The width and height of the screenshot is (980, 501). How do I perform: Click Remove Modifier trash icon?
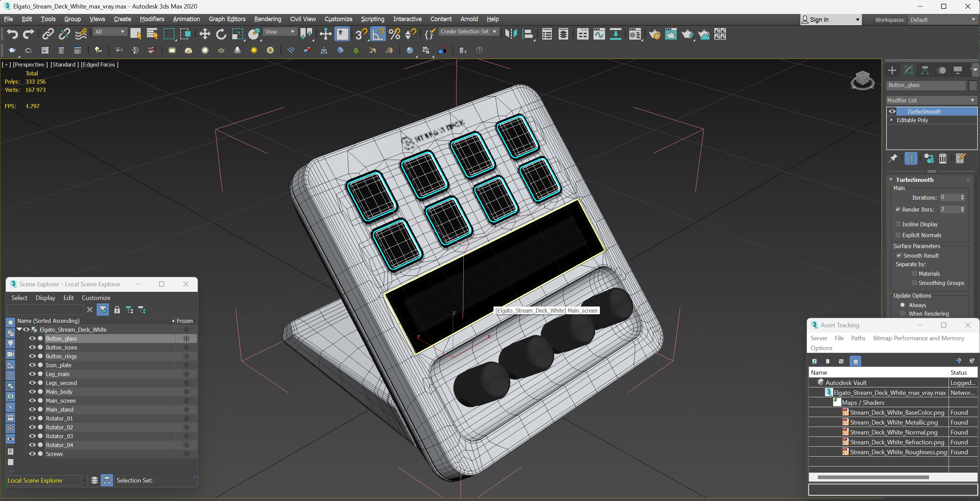coord(943,158)
